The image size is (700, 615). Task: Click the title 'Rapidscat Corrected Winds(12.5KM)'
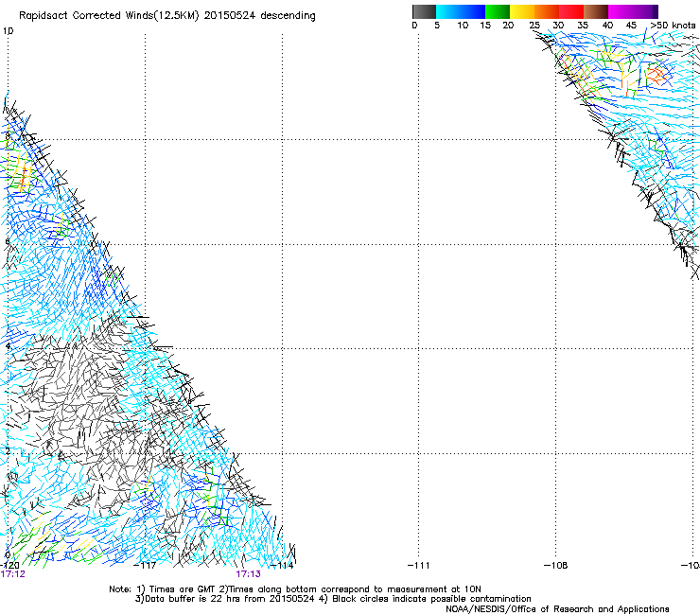pos(109,16)
